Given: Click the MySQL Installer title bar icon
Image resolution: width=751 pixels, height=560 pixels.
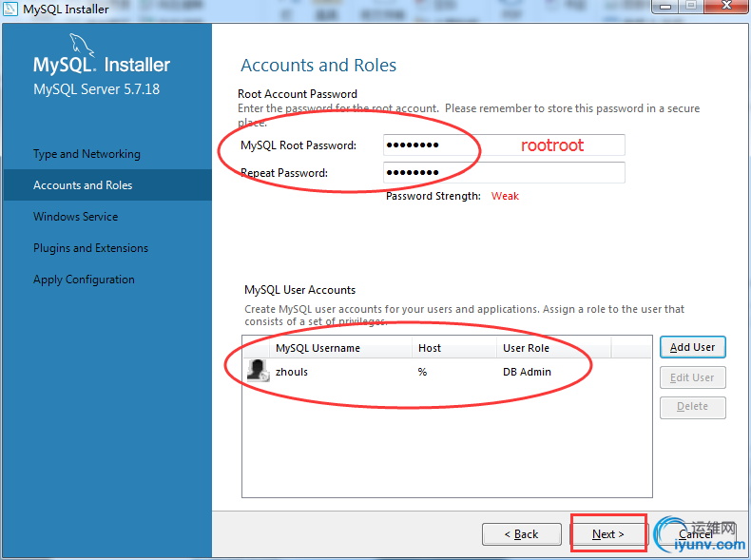Looking at the screenshot, I should 10,9.
